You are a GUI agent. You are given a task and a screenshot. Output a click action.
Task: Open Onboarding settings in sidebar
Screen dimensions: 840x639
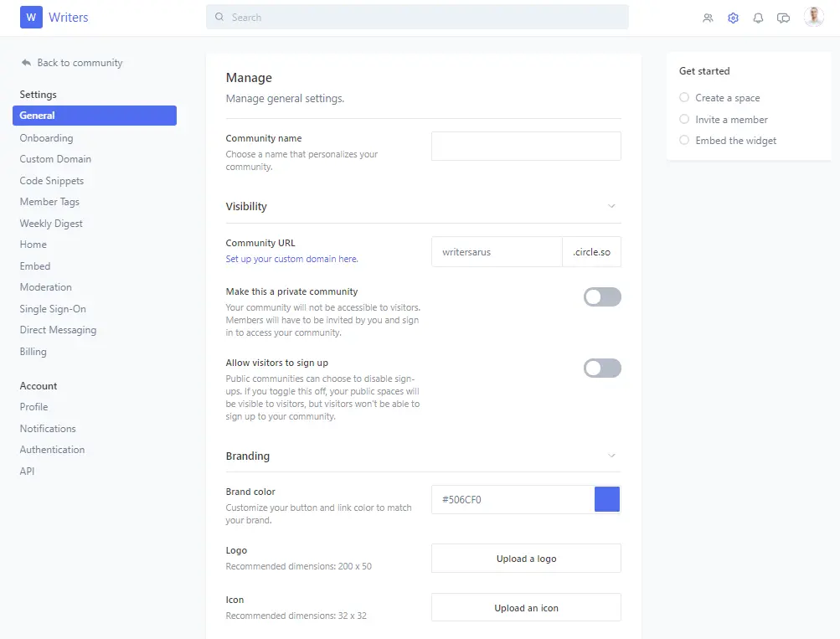pos(46,138)
